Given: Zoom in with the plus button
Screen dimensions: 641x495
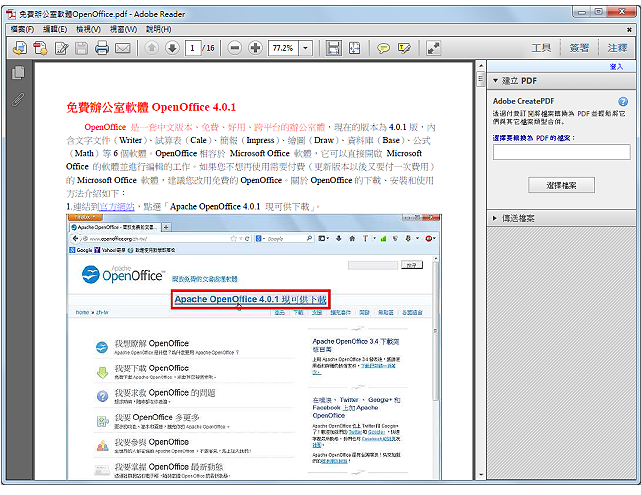Looking at the screenshot, I should pos(256,48).
